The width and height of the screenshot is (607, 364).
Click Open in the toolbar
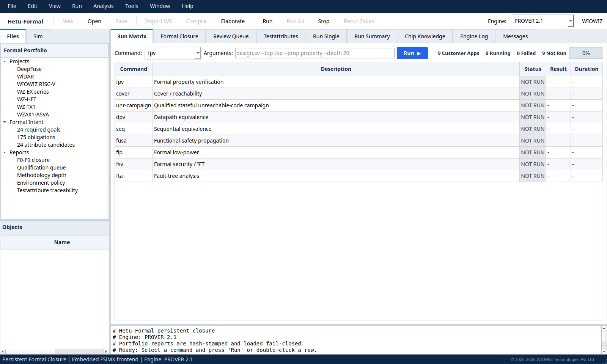coord(94,21)
